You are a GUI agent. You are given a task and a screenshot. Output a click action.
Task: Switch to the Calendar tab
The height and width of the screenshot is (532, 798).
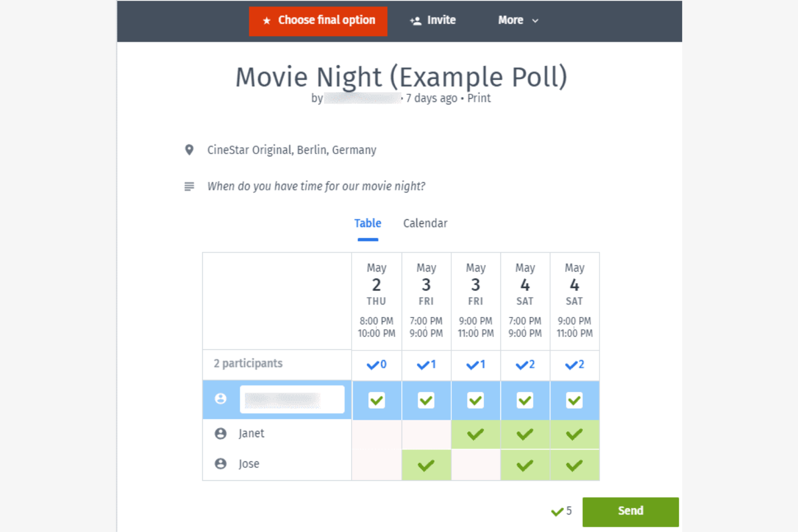[425, 223]
